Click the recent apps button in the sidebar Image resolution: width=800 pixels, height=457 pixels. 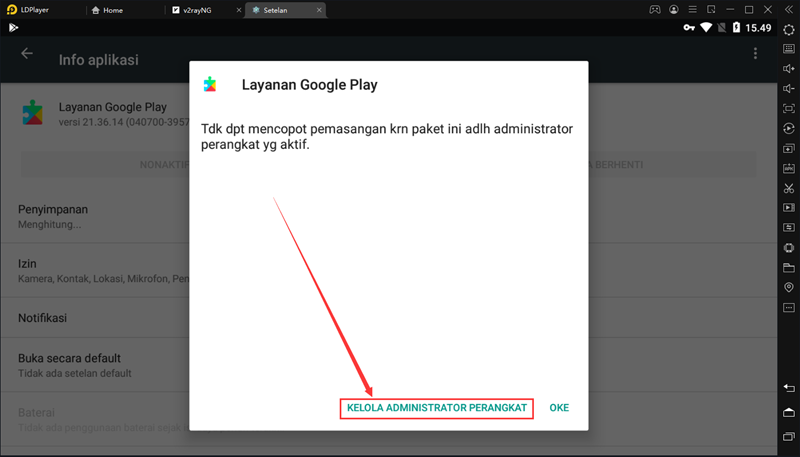(789, 436)
